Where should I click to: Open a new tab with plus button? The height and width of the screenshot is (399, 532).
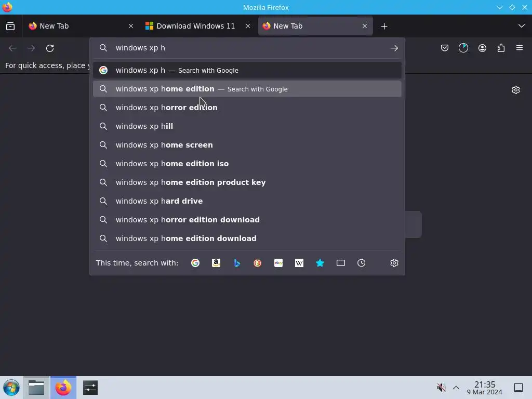[x=384, y=26]
